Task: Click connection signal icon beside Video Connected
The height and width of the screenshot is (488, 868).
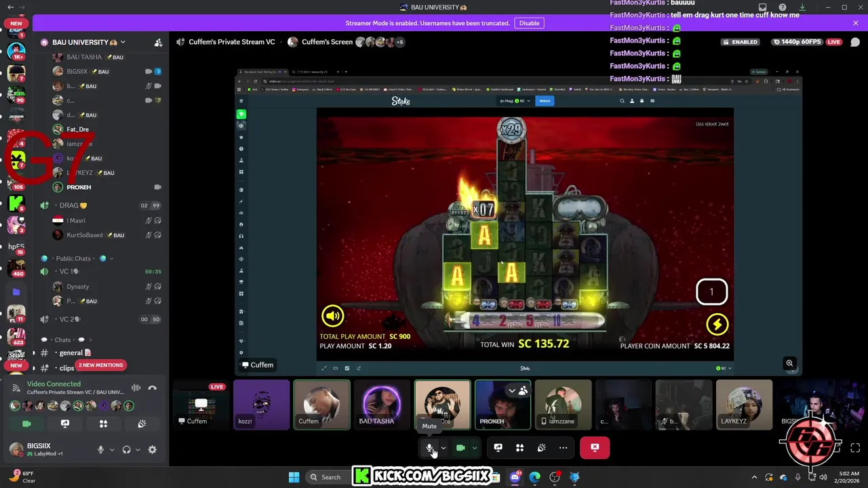Action: [x=16, y=388]
